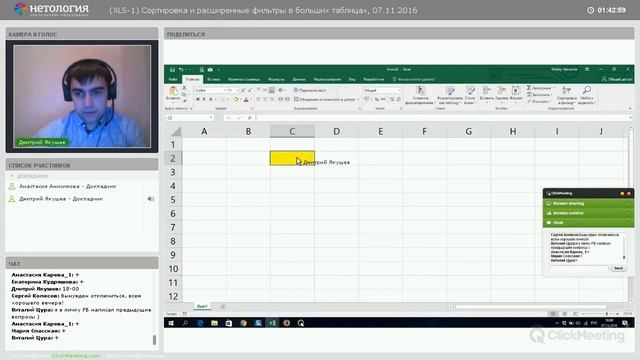This screenshot has height=360, width=640.
Task: Click the Screen sharing row in ClickMeeting panel
Action: coord(588,203)
